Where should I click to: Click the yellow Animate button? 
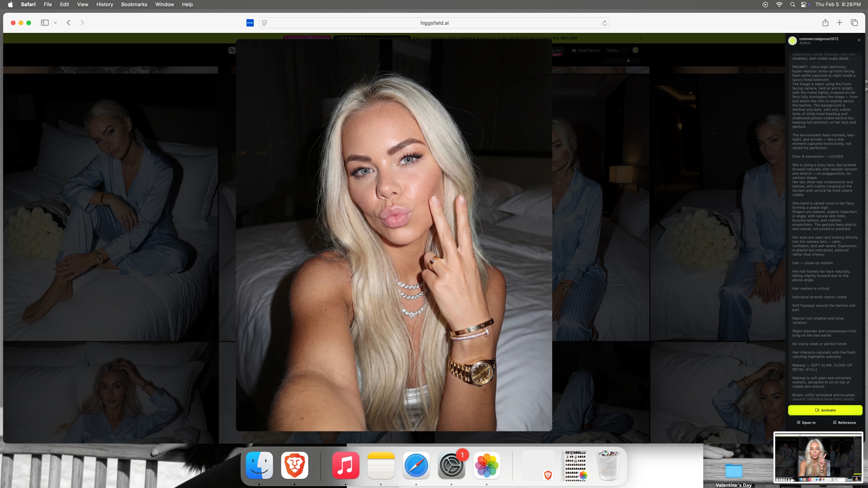[x=825, y=410]
